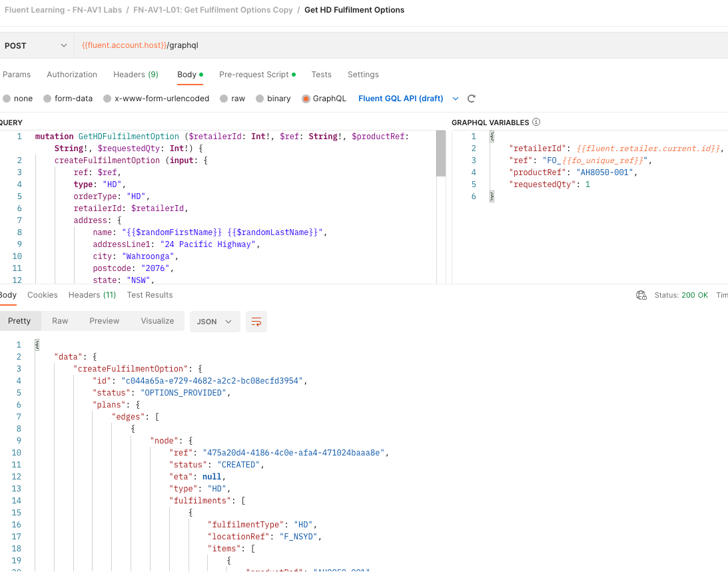Click Fluent GQL API (draft) schema link
Screen dimensions: 728x572
pyautogui.click(x=401, y=99)
